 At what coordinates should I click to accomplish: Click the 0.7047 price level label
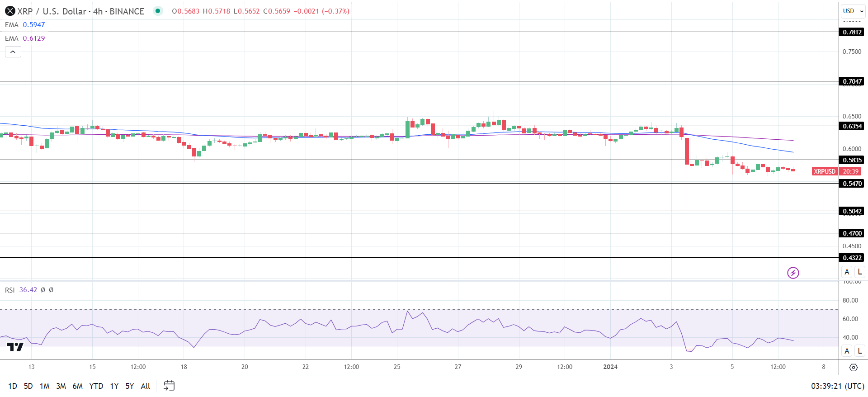(x=852, y=81)
